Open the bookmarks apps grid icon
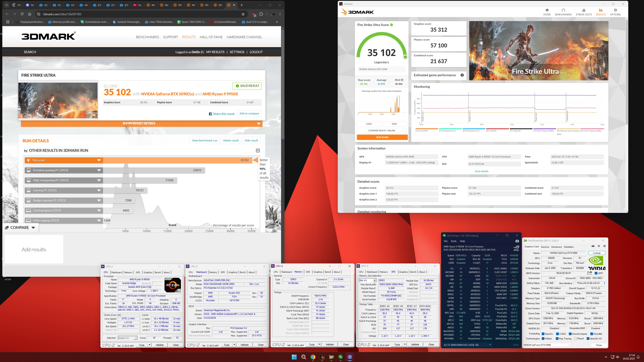The image size is (644, 362). (x=8, y=22)
